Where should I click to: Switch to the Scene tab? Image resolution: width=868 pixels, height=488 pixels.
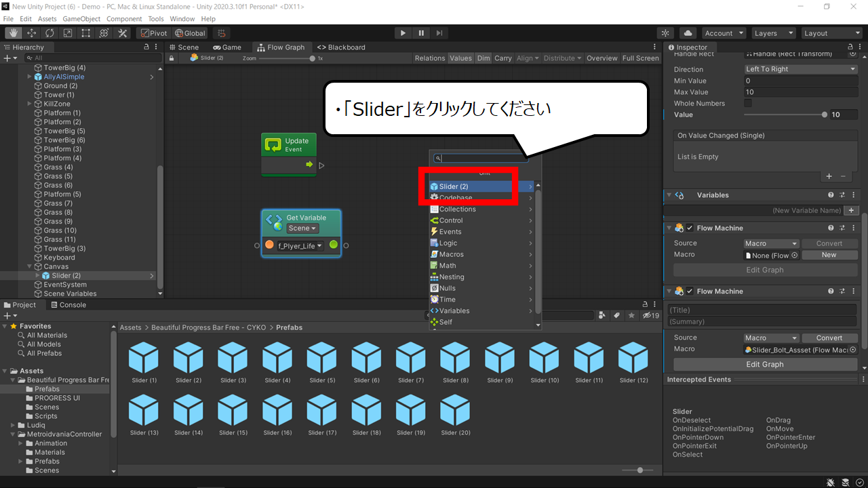(184, 47)
